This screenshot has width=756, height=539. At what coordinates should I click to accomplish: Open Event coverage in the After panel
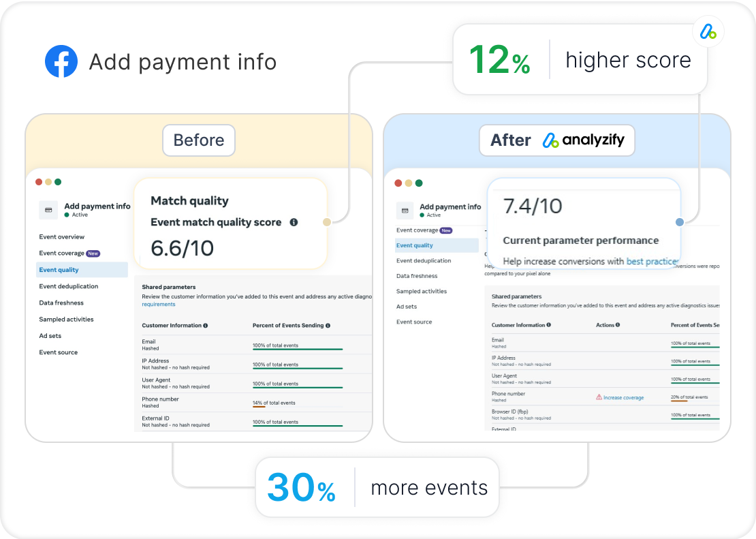[x=417, y=230]
